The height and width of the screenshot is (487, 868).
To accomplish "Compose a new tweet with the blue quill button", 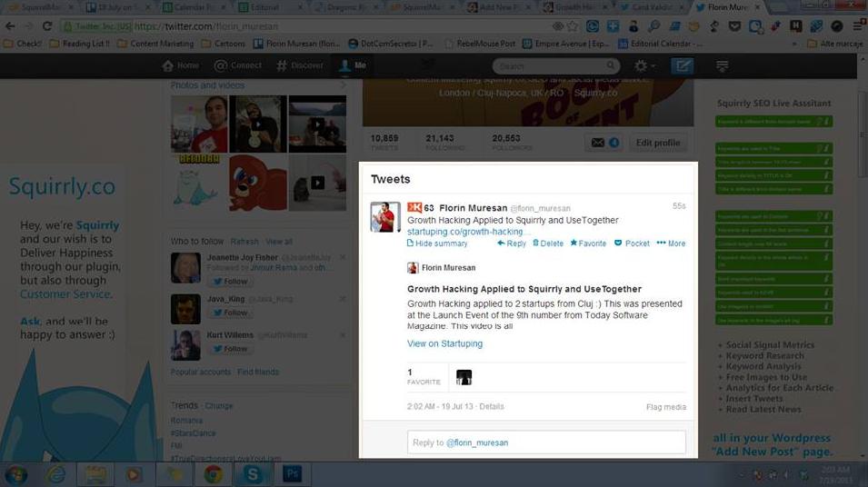I will 682,65.
